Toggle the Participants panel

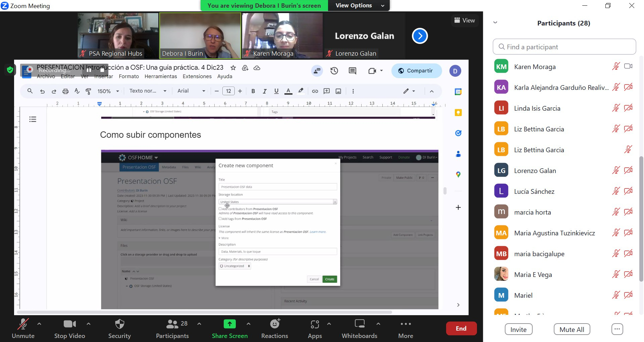click(x=172, y=329)
